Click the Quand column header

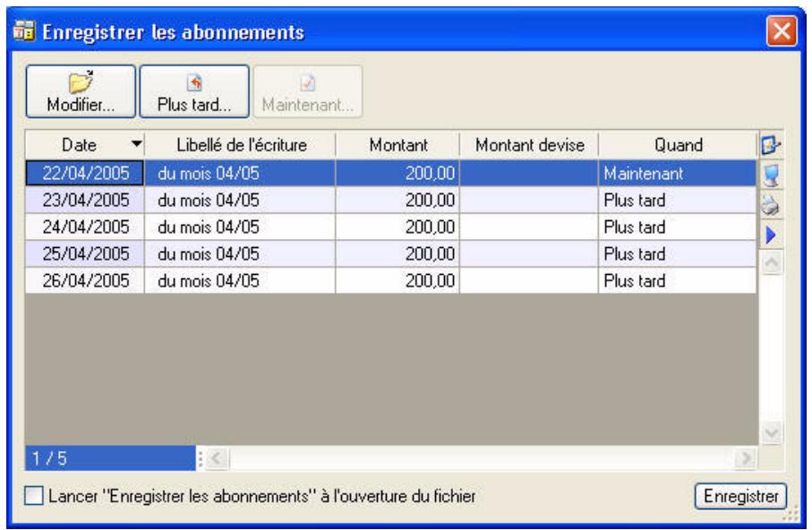[x=678, y=144]
